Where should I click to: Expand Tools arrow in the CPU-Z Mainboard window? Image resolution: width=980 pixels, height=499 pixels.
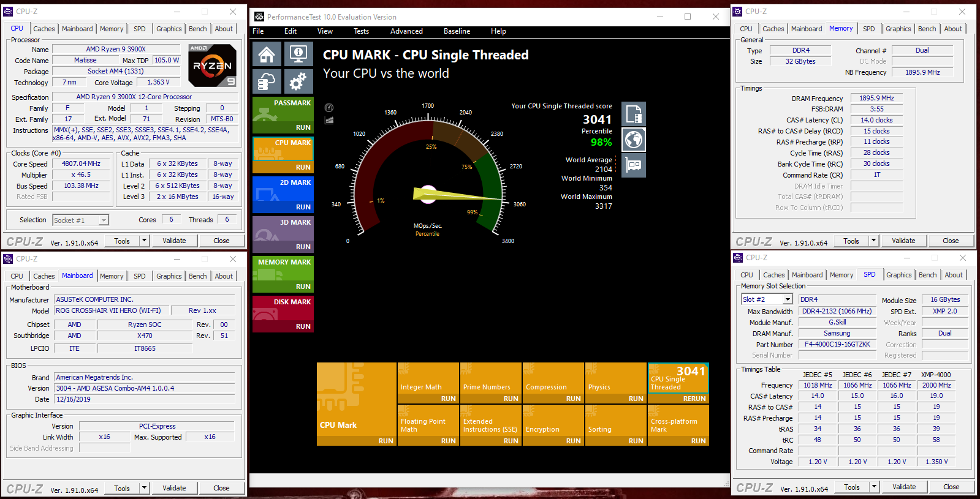pos(145,488)
